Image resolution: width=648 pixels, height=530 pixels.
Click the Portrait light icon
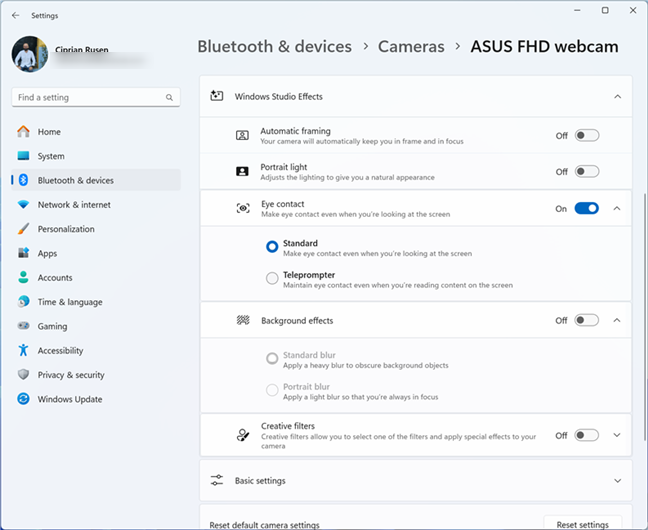click(242, 172)
